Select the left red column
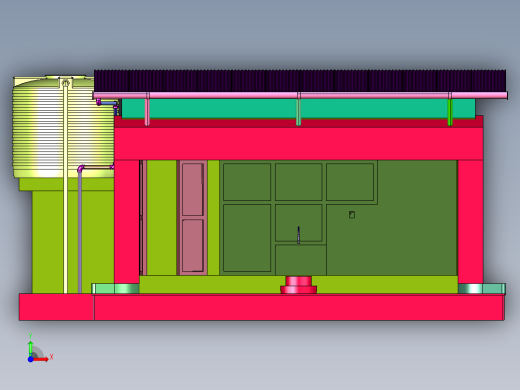Screen dimensions: 520x390 click(127, 222)
